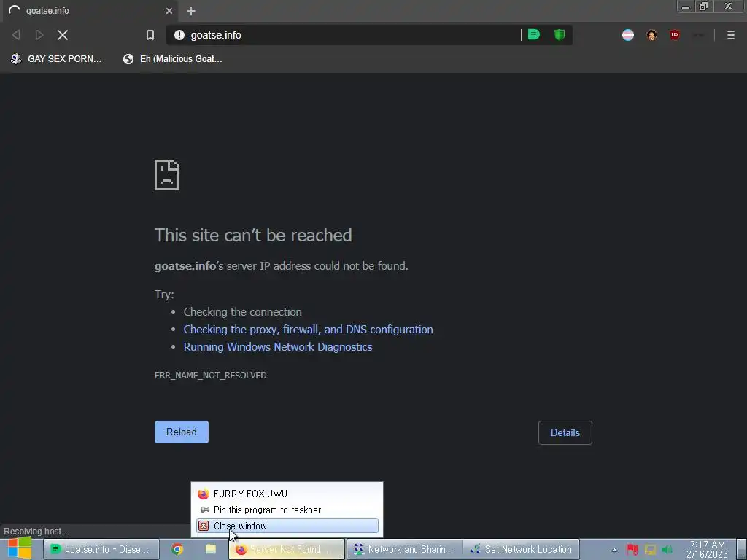This screenshot has height=560, width=747.
Task: Click the pink-blue striped flag extension icon
Action: pyautogui.click(x=628, y=35)
